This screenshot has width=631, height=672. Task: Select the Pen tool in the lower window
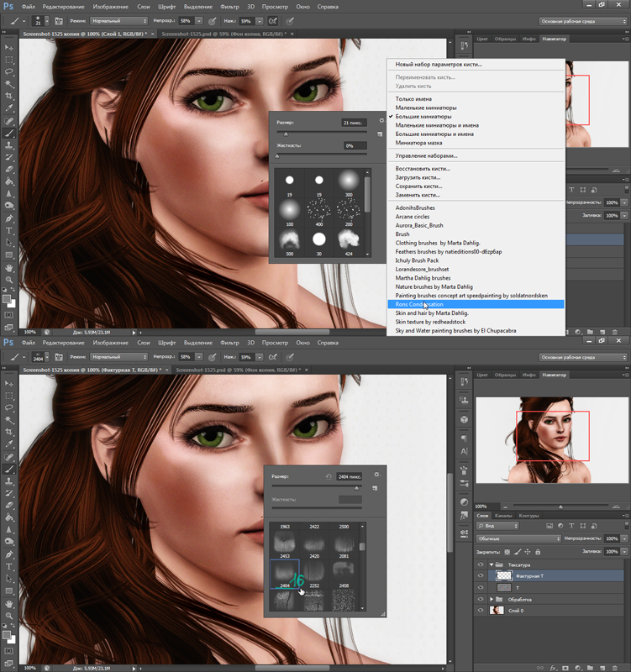(x=9, y=554)
